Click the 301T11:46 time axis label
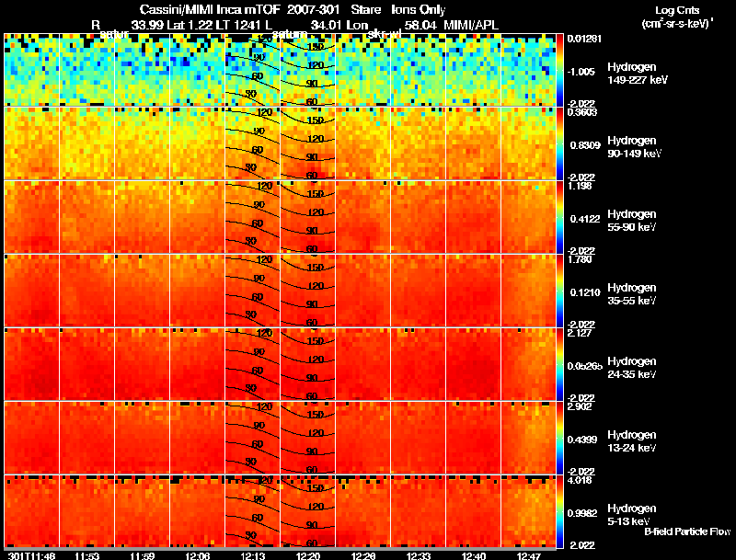 click(x=31, y=555)
